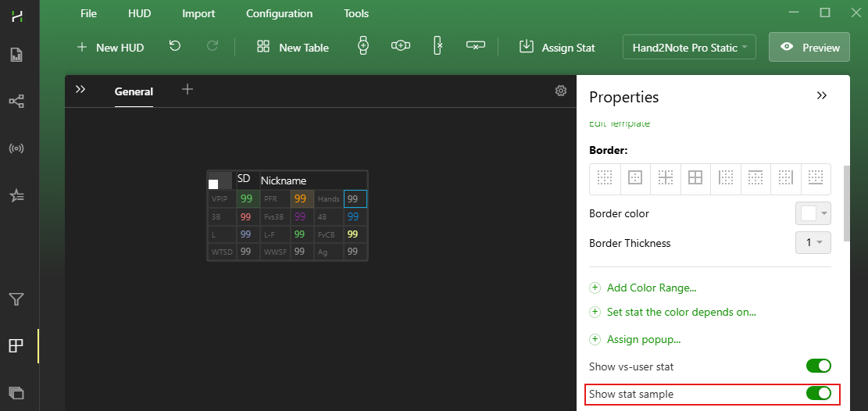Open the live broadcast sidebar icon
This screenshot has width=868, height=411.
16,148
